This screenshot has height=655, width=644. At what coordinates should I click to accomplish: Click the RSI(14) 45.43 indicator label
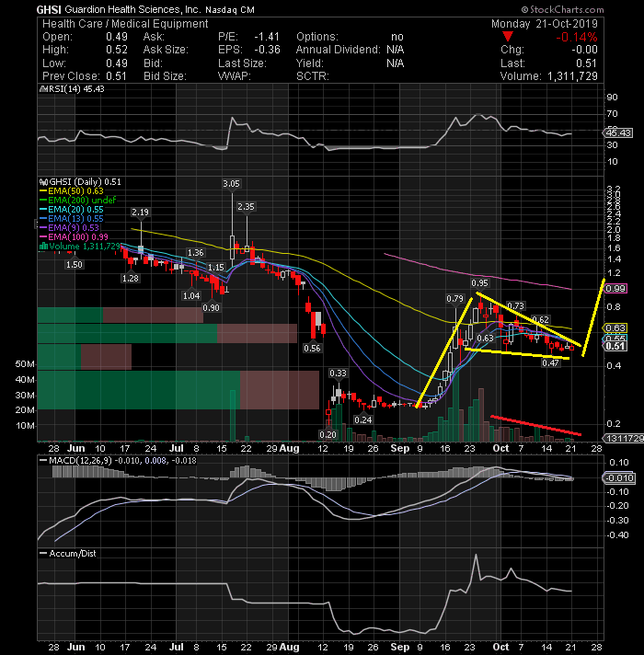point(72,89)
